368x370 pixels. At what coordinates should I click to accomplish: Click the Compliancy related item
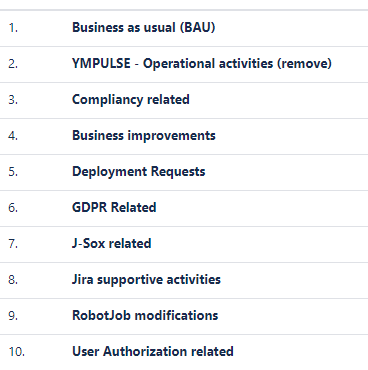(x=131, y=100)
